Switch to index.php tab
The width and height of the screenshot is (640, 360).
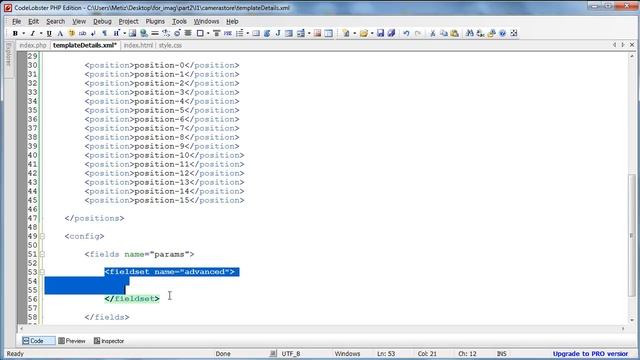click(x=33, y=45)
